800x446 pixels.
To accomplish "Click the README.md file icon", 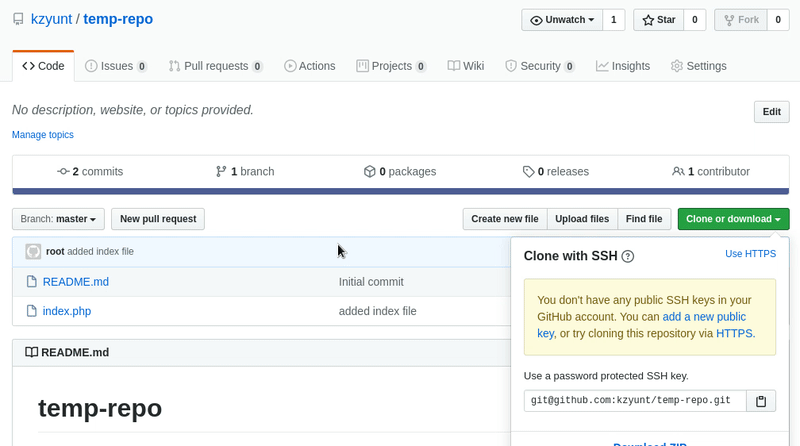I will [32, 282].
